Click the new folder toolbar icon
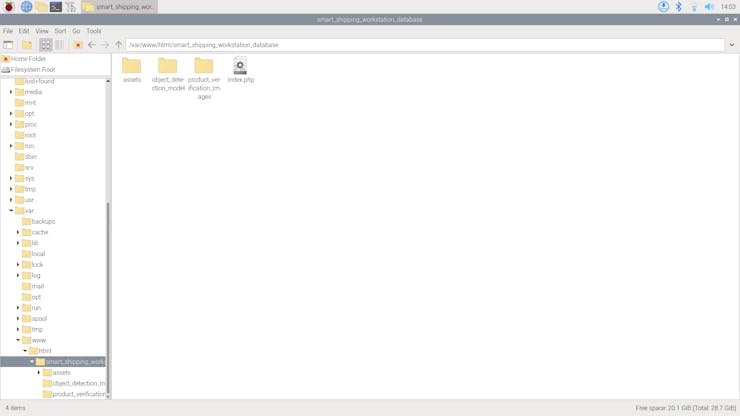 point(27,45)
